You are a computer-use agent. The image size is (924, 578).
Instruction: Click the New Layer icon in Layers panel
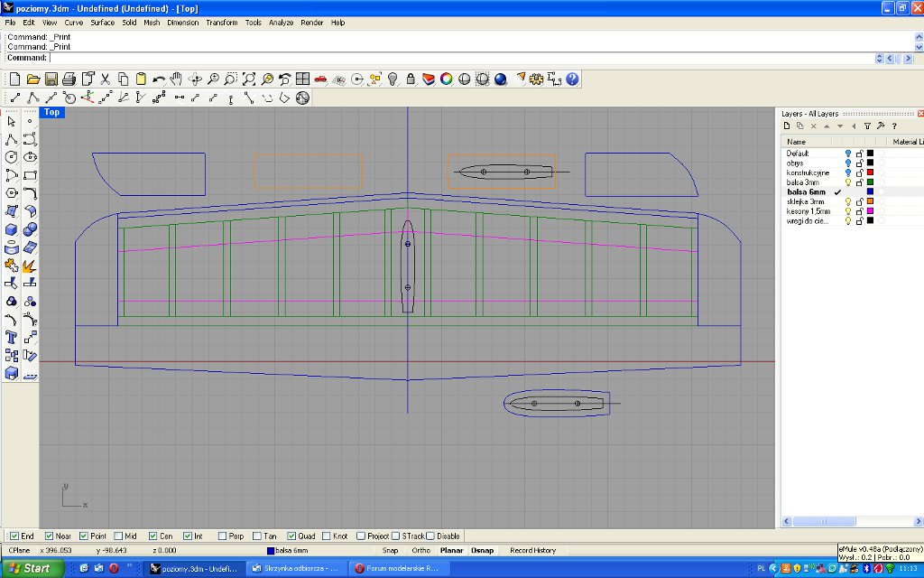pyautogui.click(x=787, y=126)
